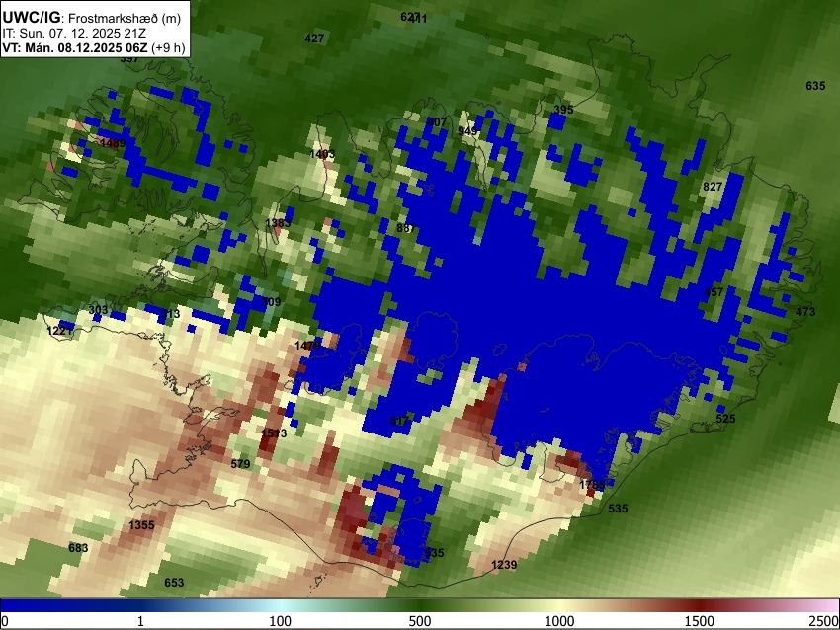Click the 653 height value
Screen dimensions: 840x630
tap(174, 583)
